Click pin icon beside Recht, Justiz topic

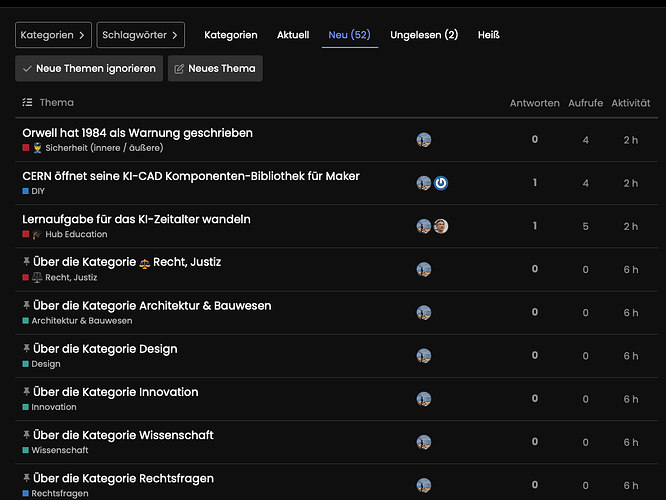26,261
